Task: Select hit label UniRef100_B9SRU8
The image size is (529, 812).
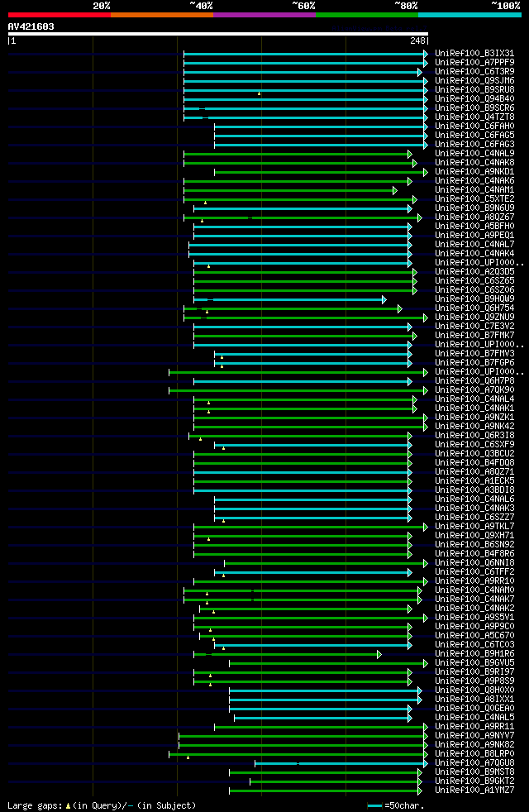Action: pos(474,89)
